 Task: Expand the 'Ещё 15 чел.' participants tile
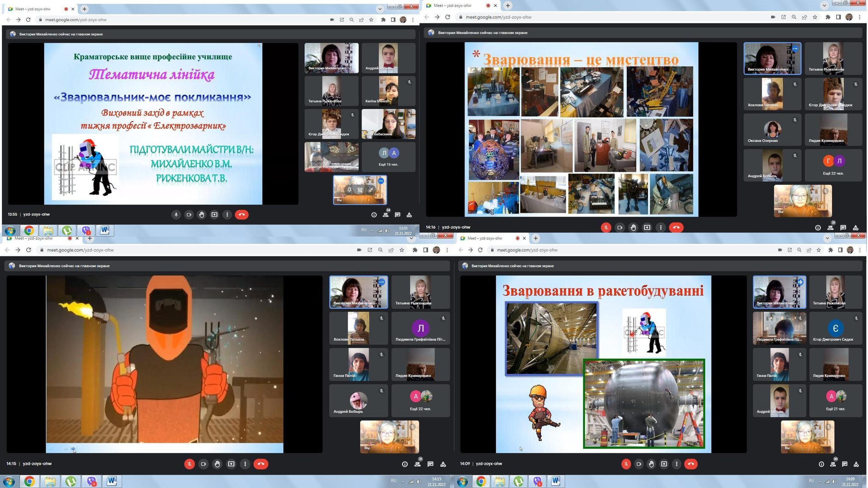click(x=389, y=157)
